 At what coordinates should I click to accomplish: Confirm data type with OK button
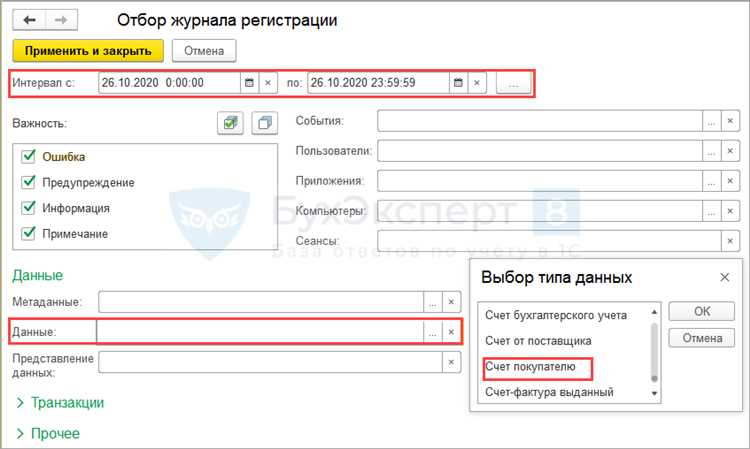pos(702,311)
